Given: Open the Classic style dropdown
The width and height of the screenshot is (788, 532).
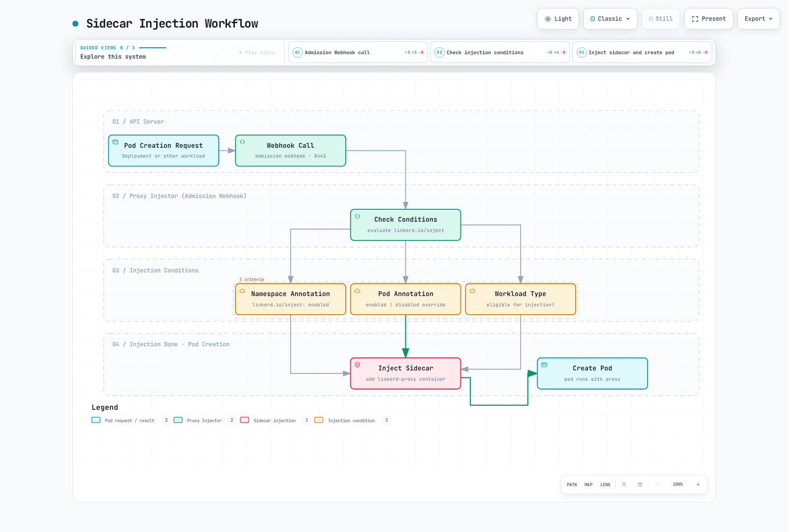Looking at the screenshot, I should 610,19.
